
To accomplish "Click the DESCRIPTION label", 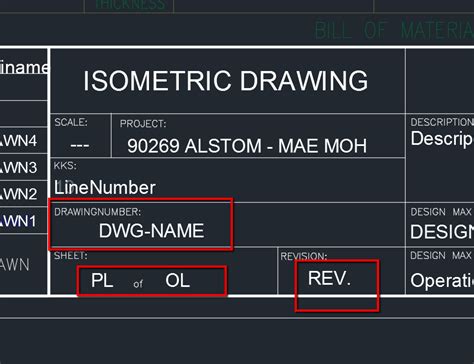I will [x=442, y=122].
